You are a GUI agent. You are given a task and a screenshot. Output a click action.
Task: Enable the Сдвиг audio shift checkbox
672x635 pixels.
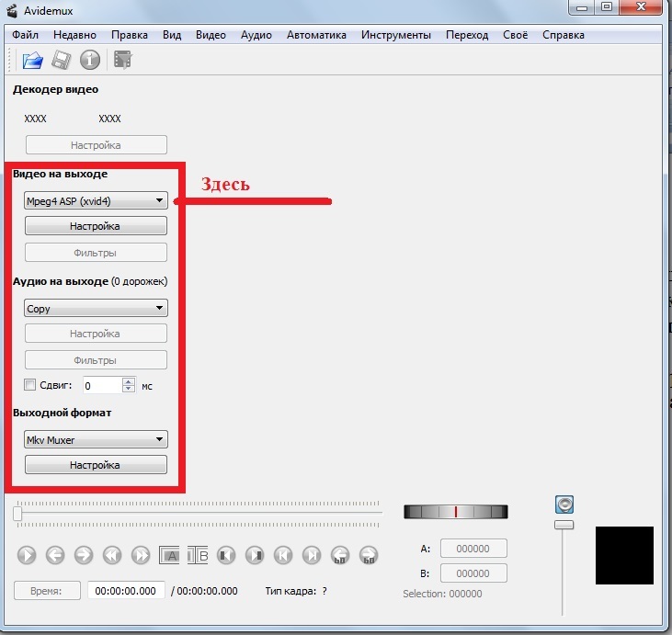29,385
